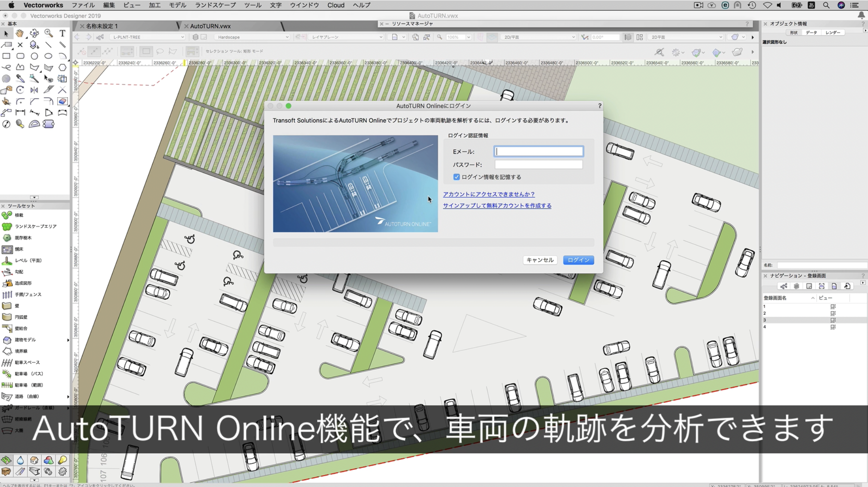This screenshot has width=868, height=487.
Task: Open the 2D平面 render mode dropdown
Action: (x=686, y=37)
